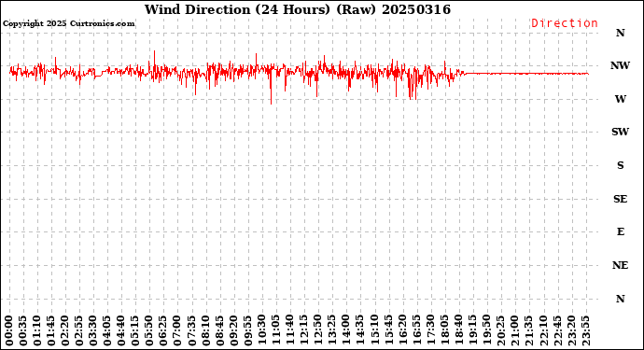Click the '10:30' time axis label
This screenshot has height=350, width=644.
click(262, 331)
